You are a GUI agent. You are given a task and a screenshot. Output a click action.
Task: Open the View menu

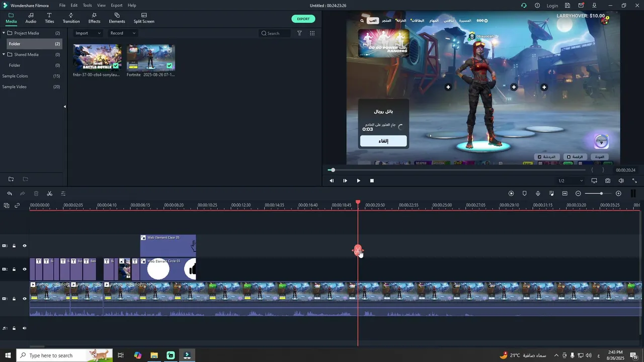click(x=102, y=6)
